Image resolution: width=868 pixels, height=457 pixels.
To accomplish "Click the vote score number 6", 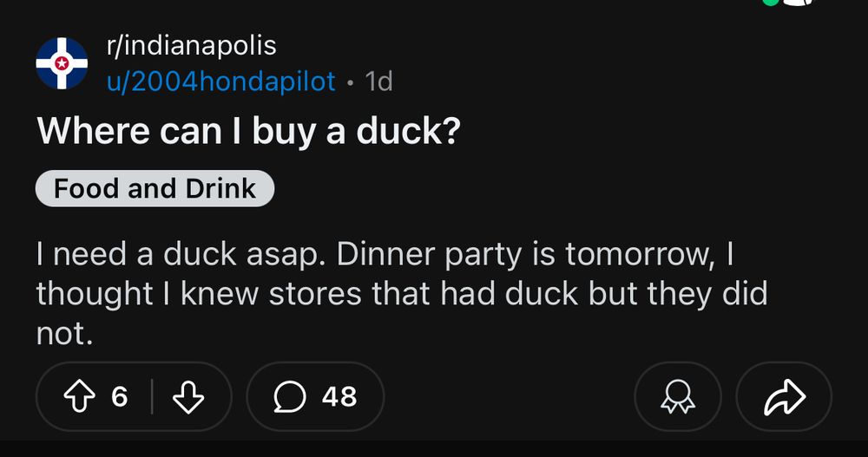I will (x=120, y=396).
